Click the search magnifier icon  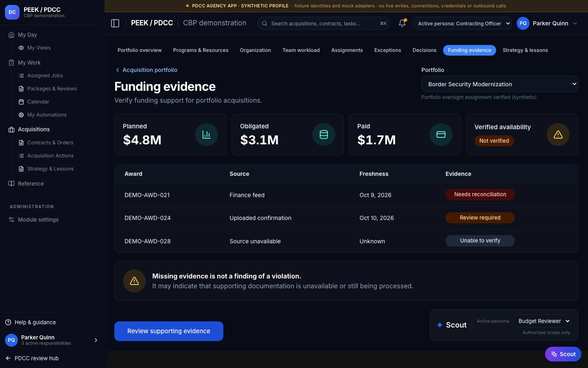click(x=265, y=23)
